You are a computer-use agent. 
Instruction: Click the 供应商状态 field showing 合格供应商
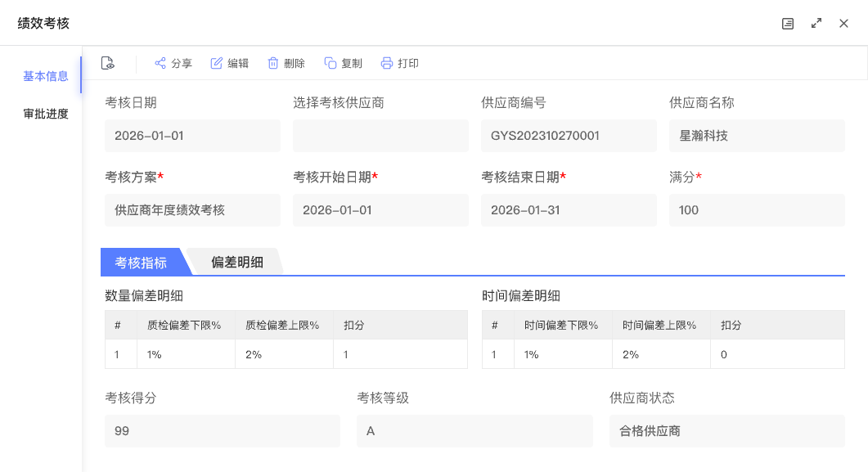point(727,430)
